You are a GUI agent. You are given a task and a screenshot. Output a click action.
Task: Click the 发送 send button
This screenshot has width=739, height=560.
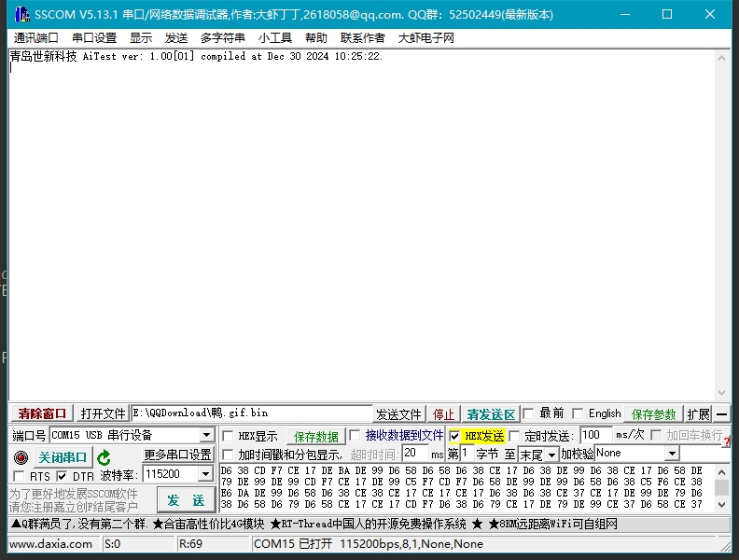click(x=187, y=500)
